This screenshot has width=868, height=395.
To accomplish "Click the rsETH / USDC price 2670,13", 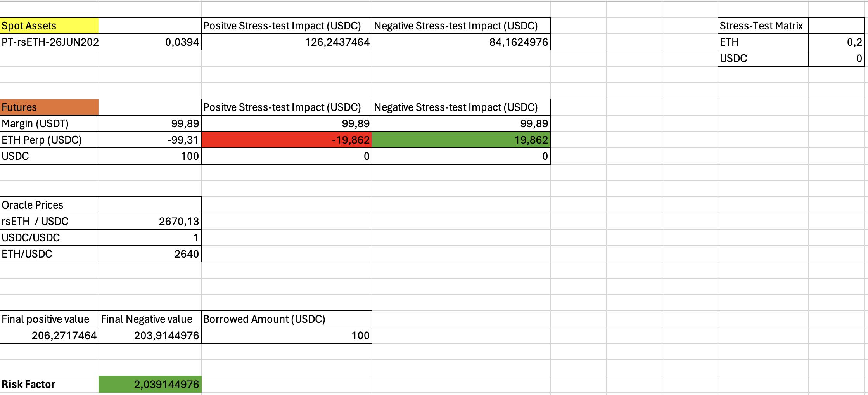I will [150, 221].
